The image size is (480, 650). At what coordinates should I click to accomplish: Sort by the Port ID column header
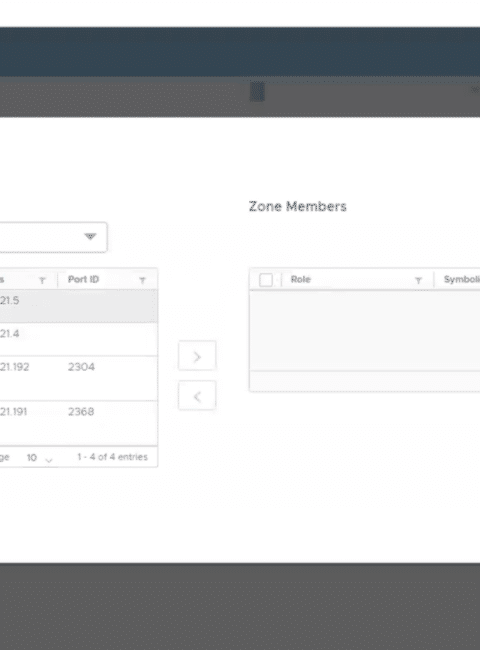(x=83, y=279)
